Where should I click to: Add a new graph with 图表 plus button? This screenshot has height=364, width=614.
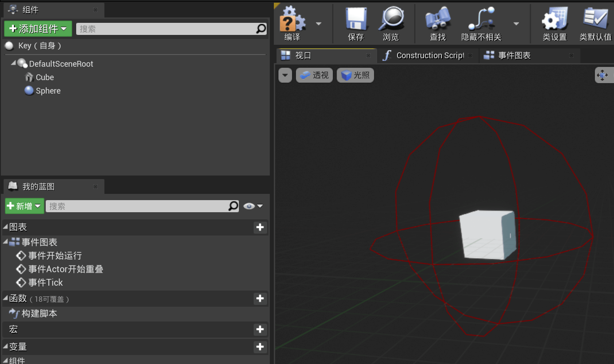260,227
